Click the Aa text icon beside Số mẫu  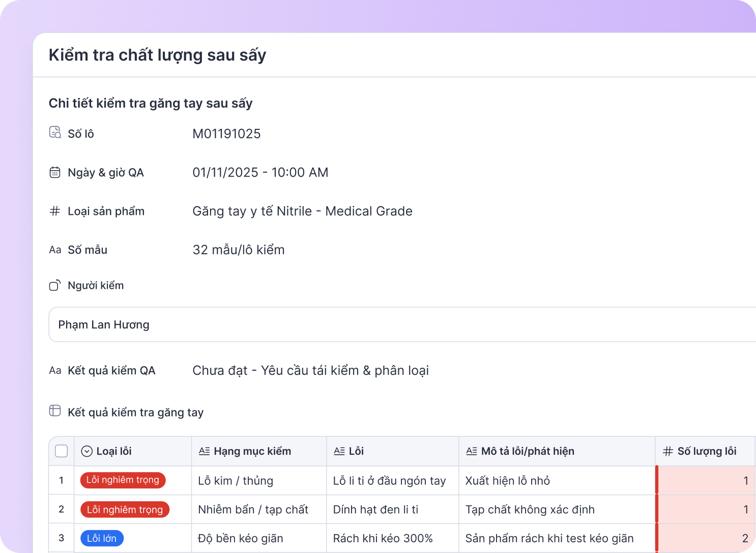(55, 250)
